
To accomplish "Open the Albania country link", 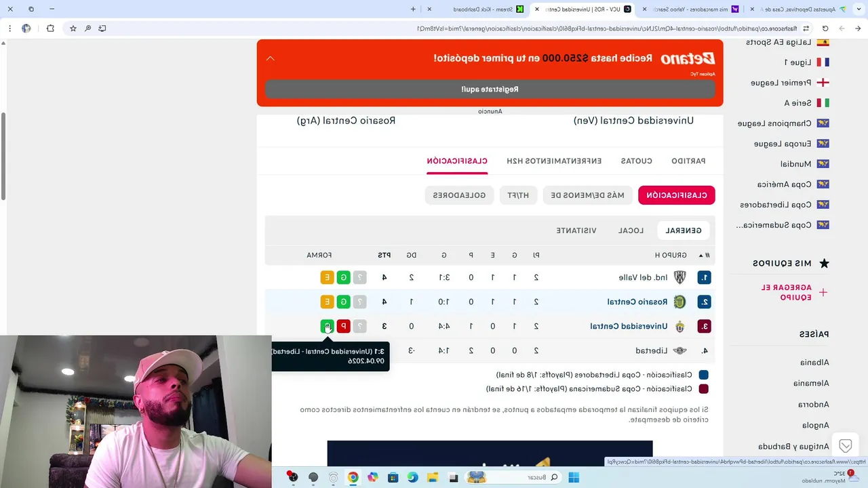I will click(814, 362).
